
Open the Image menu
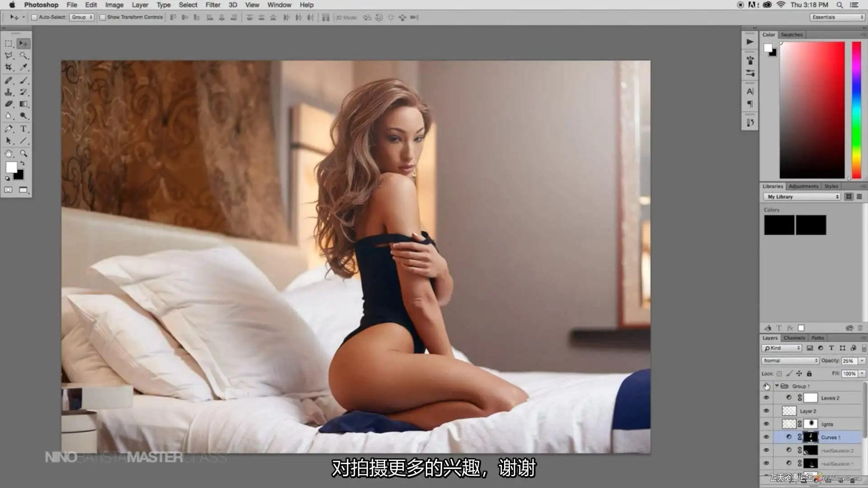point(114,5)
